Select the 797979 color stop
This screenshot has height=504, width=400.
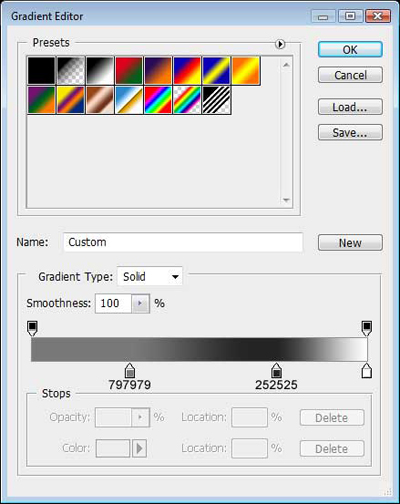coord(130,370)
